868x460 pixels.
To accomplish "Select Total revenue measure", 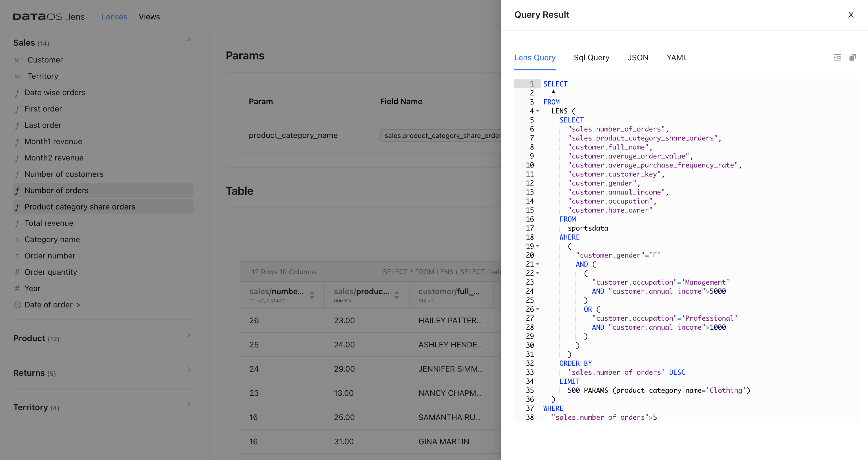I will [103, 223].
